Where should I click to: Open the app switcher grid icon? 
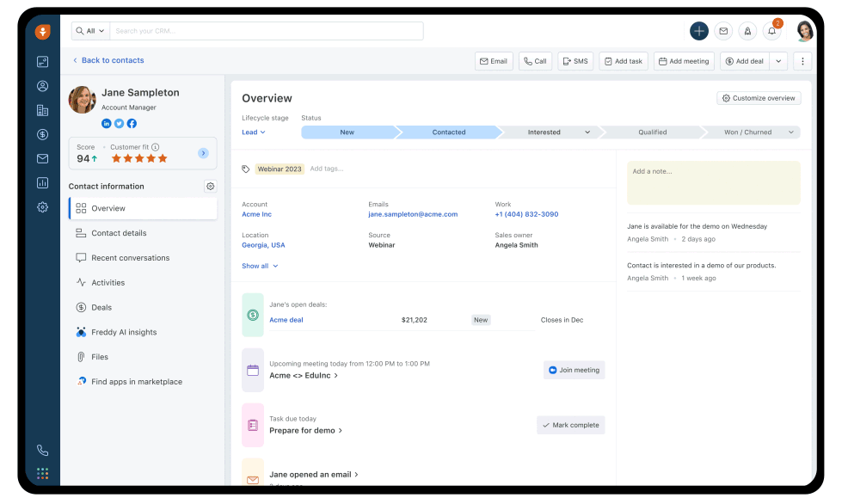(42, 474)
